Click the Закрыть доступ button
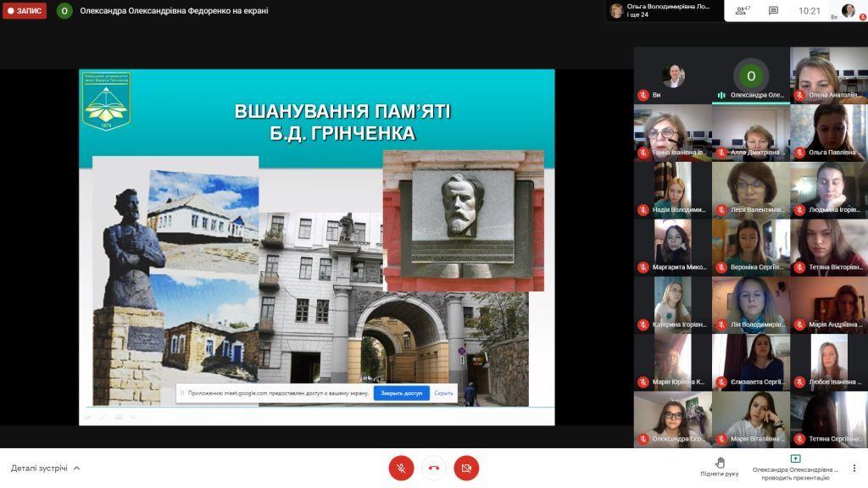 [401, 393]
